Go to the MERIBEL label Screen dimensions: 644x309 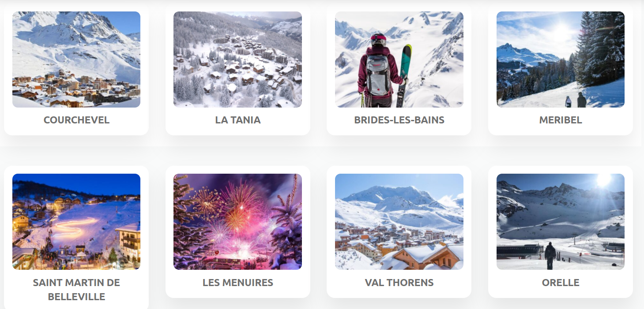pos(560,120)
